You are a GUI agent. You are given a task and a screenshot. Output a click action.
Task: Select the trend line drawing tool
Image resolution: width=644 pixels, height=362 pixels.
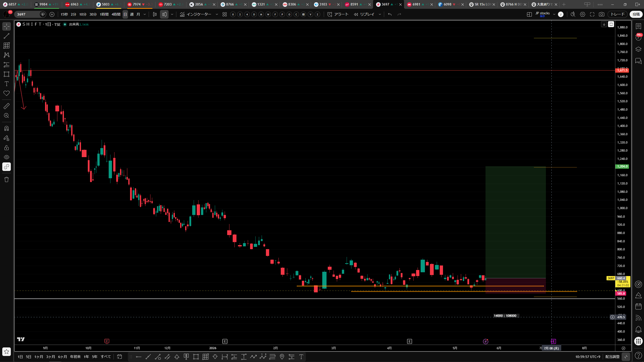(7, 36)
